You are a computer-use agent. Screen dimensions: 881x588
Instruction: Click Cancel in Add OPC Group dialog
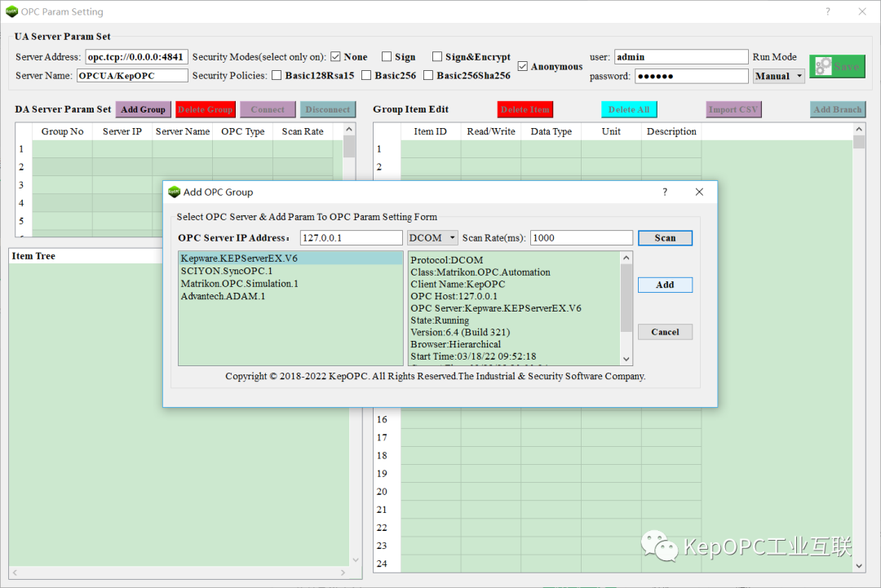(x=666, y=332)
